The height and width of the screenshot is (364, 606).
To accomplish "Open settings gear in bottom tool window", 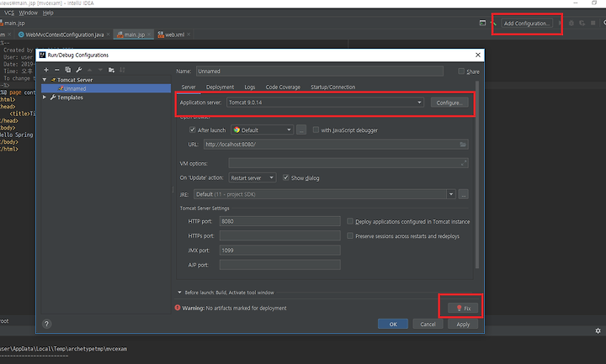I will pyautogui.click(x=598, y=331).
